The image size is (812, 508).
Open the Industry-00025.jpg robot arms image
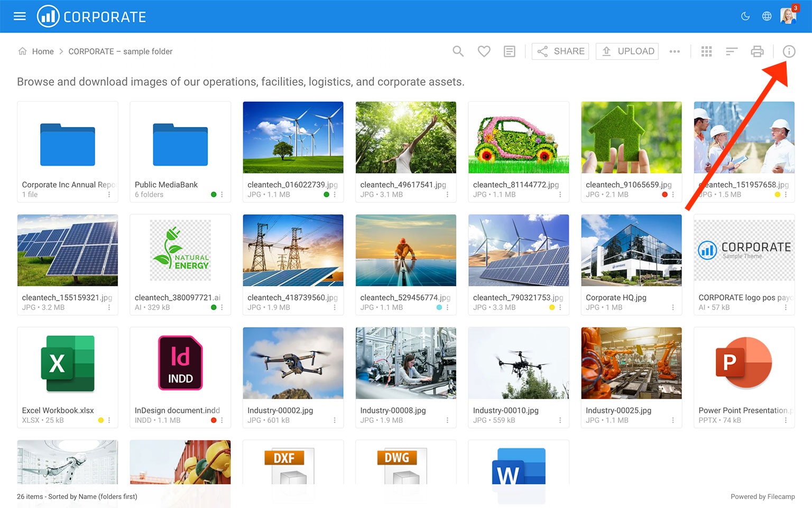tap(631, 363)
